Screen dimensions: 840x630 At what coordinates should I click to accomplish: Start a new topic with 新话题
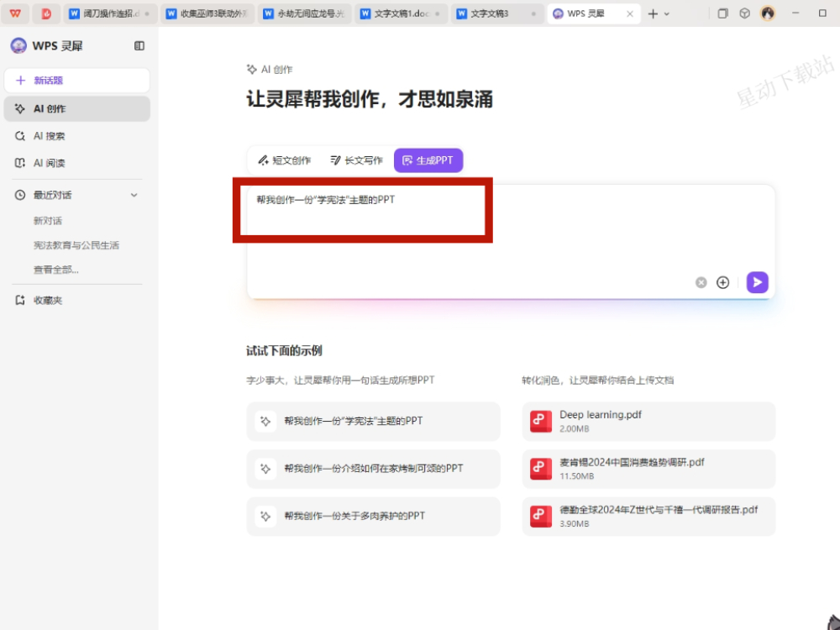point(76,81)
